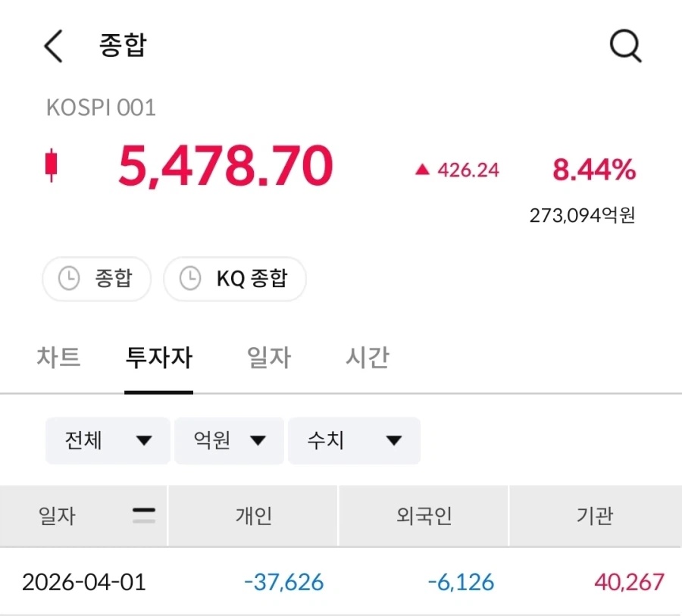Open the 억원 unit dropdown

pos(229,440)
